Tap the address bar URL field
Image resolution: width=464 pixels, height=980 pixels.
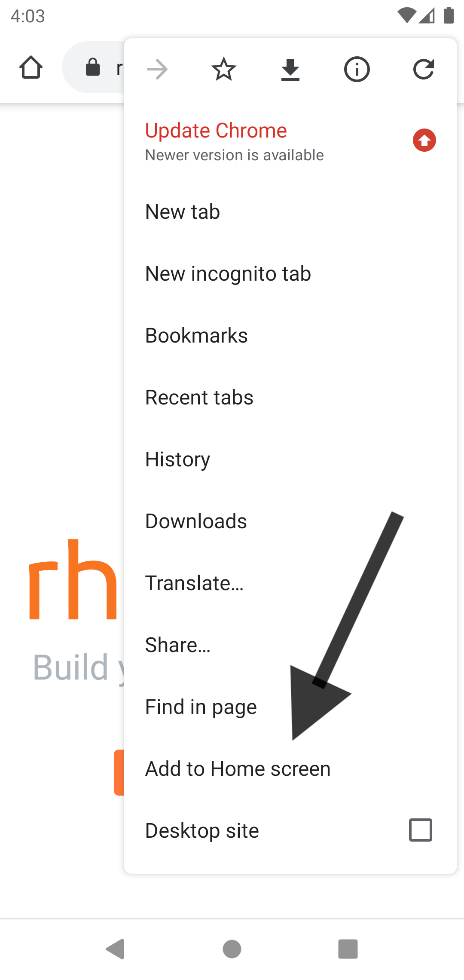click(x=94, y=67)
